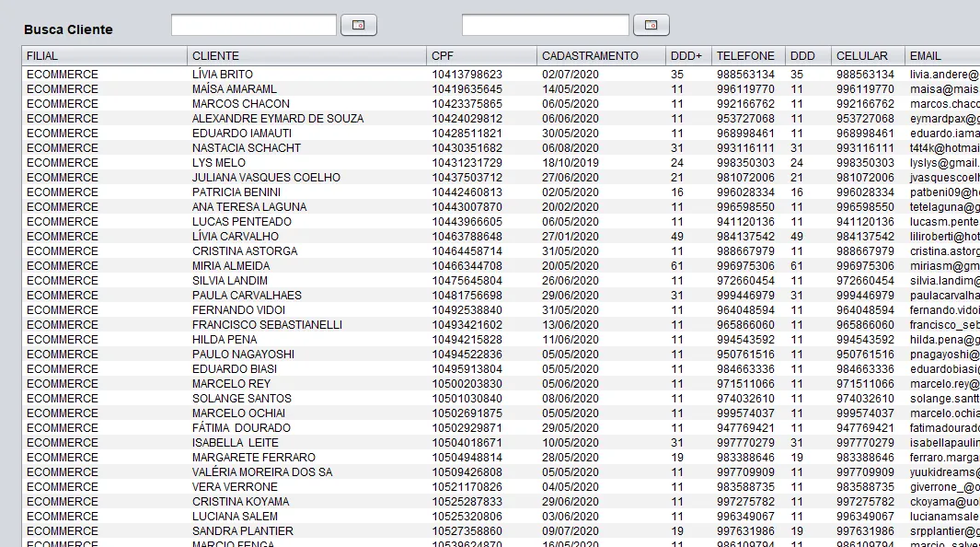Sort by the CLIENTE column header
This screenshot has height=547, width=980.
(306, 55)
